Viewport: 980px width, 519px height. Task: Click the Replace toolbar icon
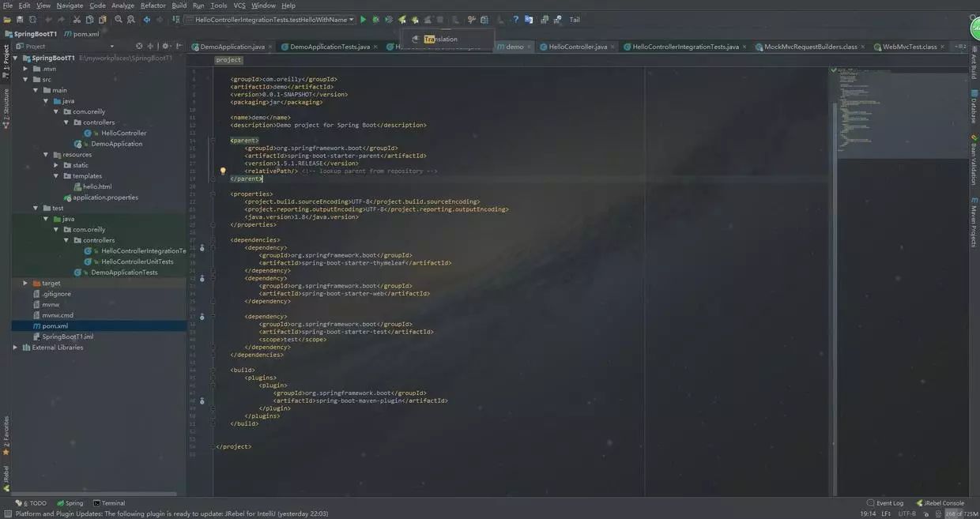click(x=130, y=20)
